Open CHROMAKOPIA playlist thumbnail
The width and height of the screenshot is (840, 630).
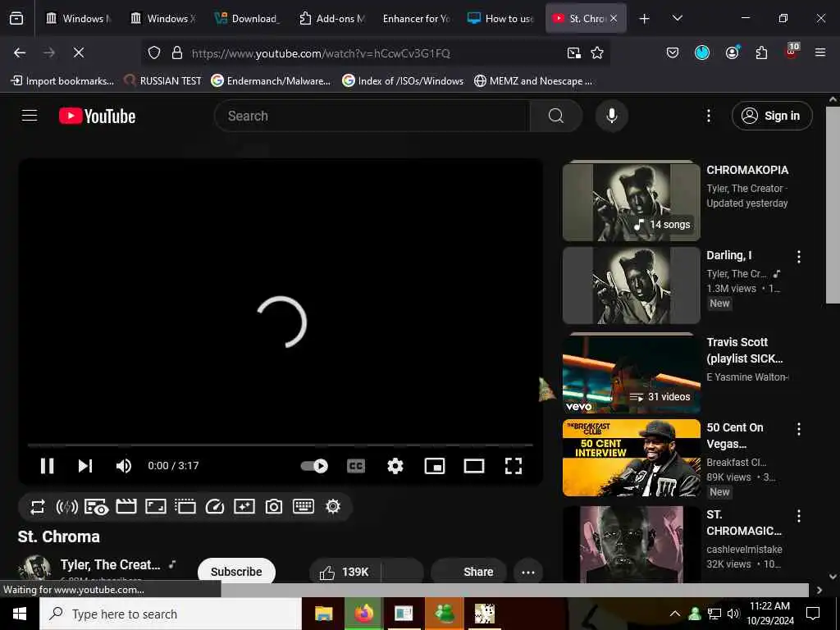pyautogui.click(x=632, y=202)
